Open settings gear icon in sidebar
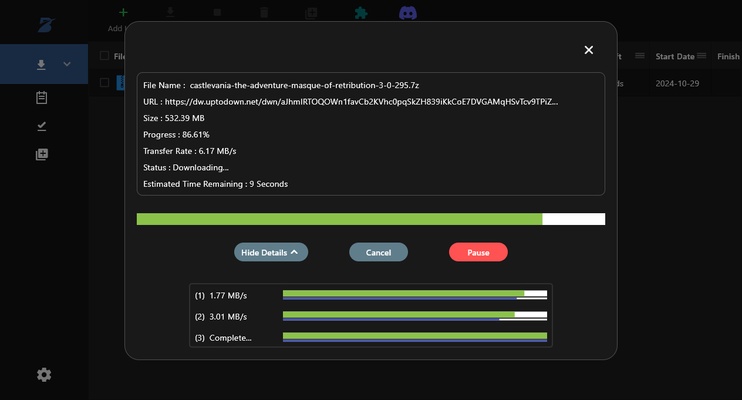This screenshot has height=400, width=742. pyautogui.click(x=44, y=374)
